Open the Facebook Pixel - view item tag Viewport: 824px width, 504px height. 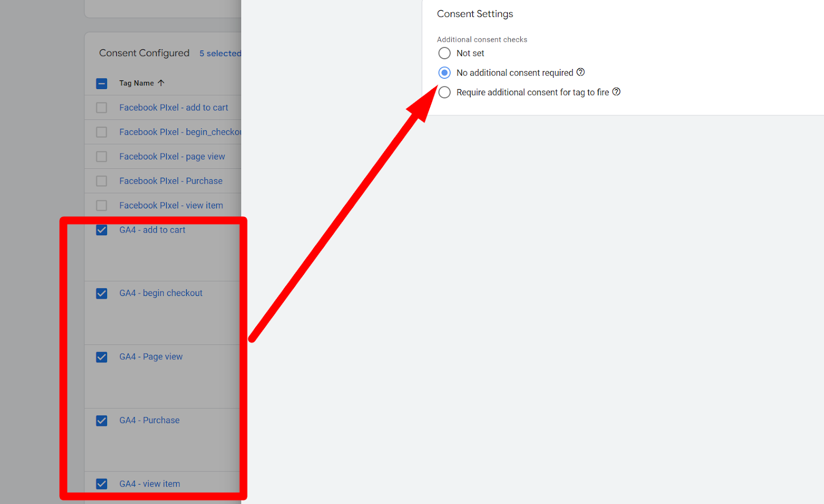click(x=171, y=205)
